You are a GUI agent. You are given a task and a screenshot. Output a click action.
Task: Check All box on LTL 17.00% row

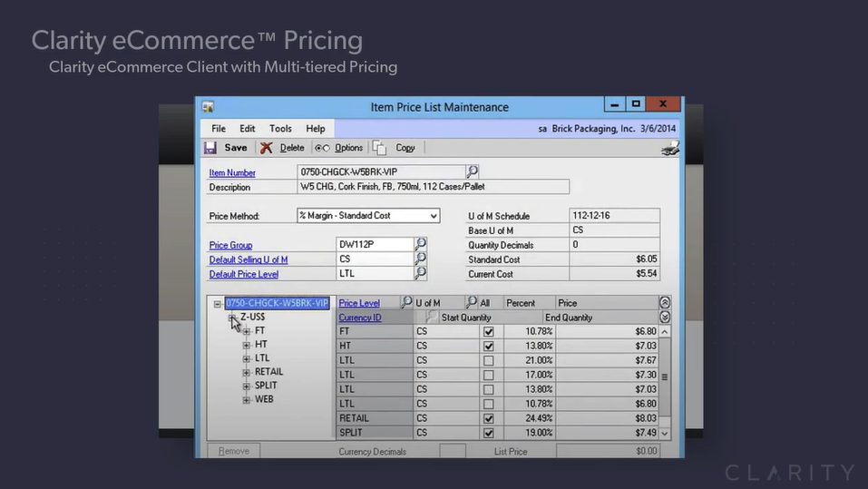click(488, 375)
